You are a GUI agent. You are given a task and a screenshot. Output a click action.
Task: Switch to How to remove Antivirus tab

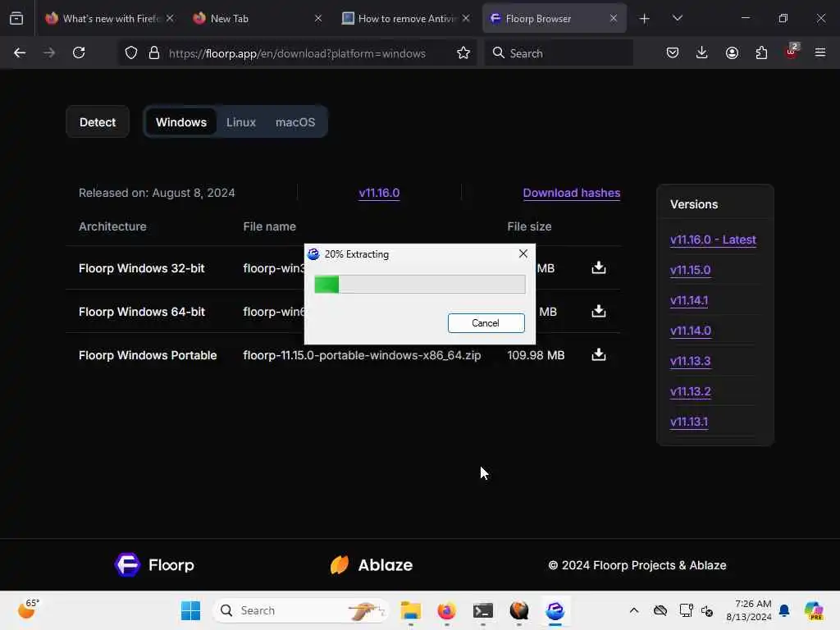pos(405,19)
